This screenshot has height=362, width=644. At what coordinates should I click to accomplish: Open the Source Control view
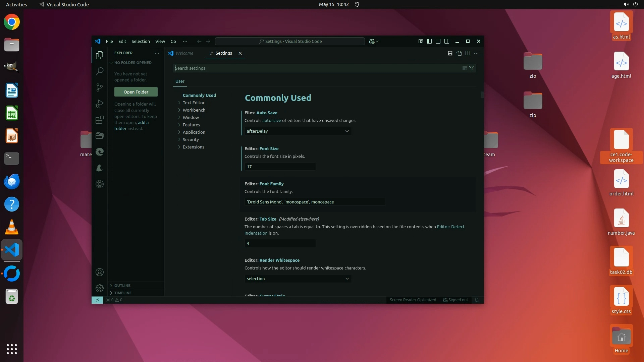pos(99,87)
